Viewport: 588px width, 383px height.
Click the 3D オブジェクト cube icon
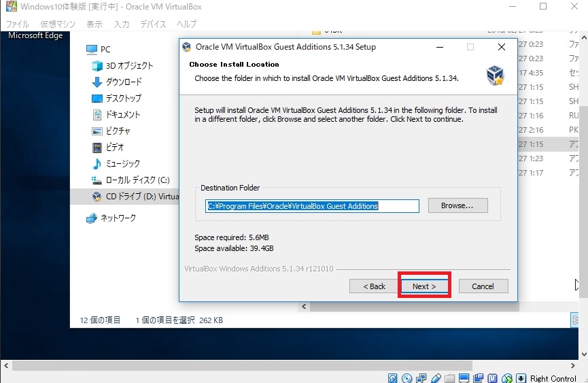(x=97, y=65)
